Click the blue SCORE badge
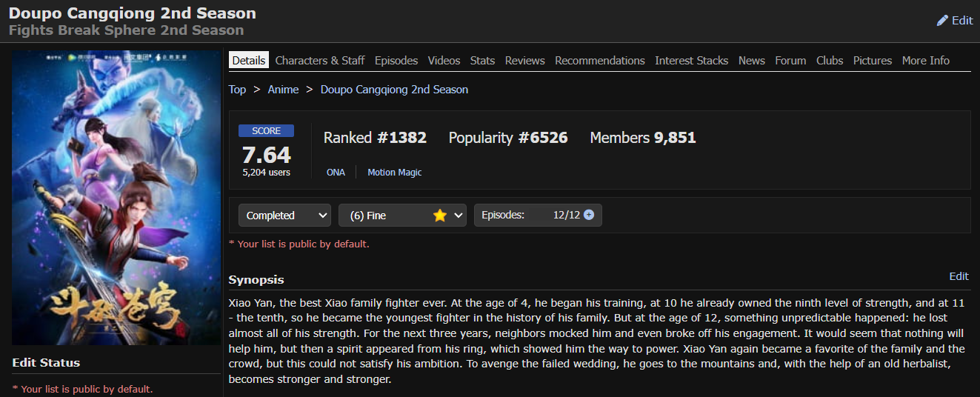The width and height of the screenshot is (980, 397). click(266, 131)
